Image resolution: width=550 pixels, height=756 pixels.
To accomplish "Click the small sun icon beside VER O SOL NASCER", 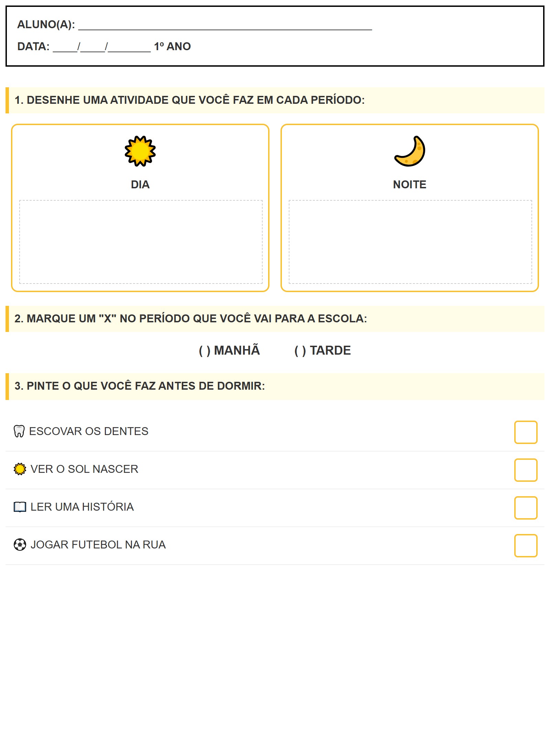I will click(20, 469).
